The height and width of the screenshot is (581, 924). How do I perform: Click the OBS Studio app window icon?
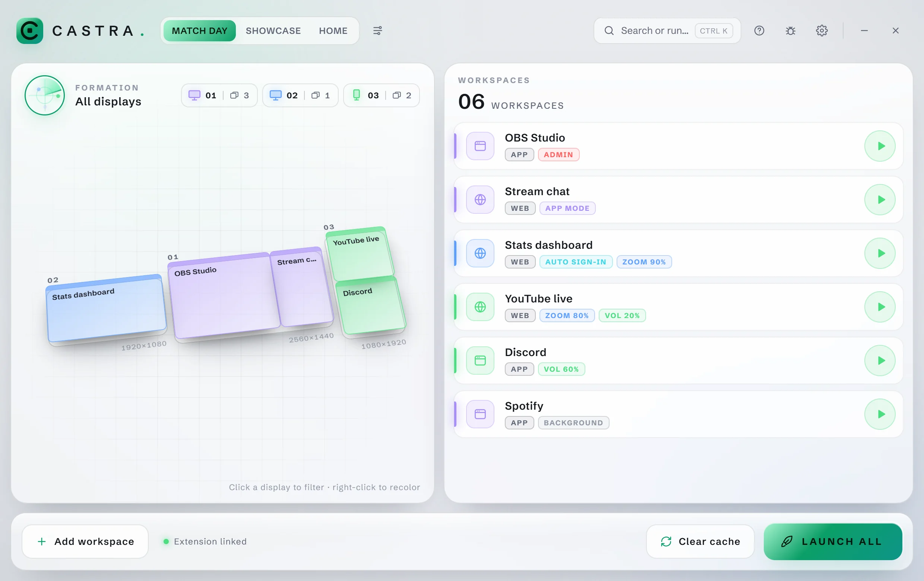(x=480, y=146)
